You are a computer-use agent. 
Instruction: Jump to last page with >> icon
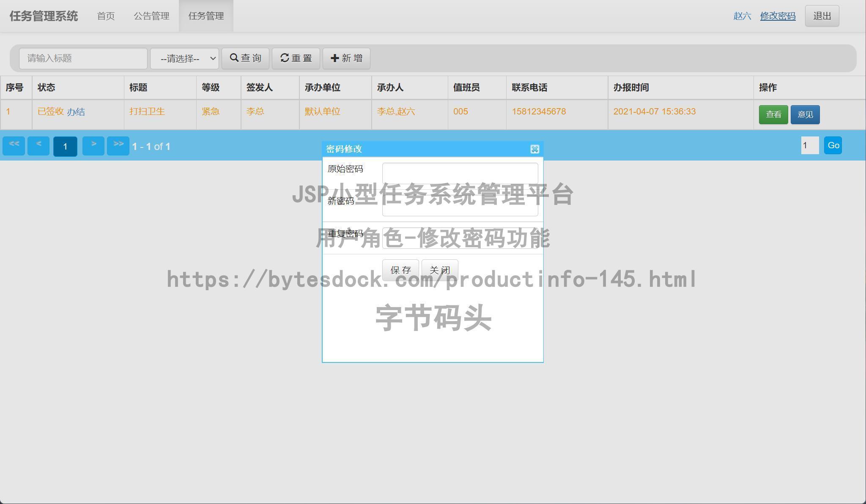point(118,145)
